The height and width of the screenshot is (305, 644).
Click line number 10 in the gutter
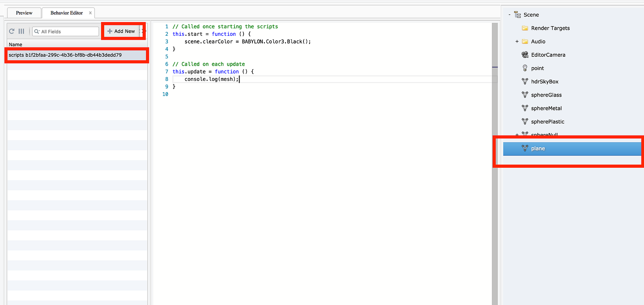click(165, 94)
